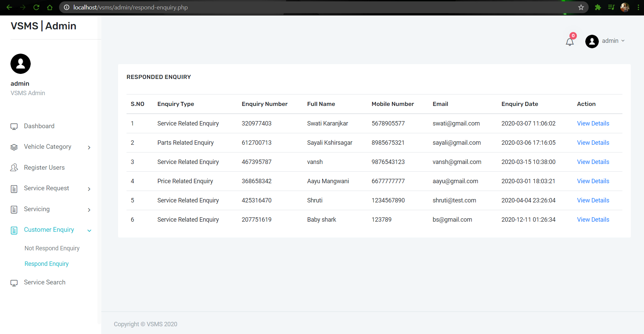Collapse the Customer Enquiry submenu

89,230
